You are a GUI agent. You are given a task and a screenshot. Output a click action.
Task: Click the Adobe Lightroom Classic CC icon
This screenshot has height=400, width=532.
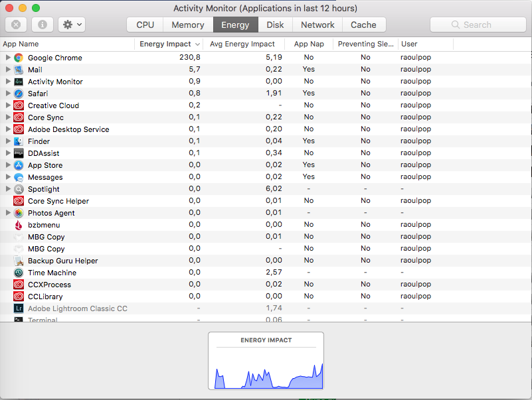click(19, 308)
